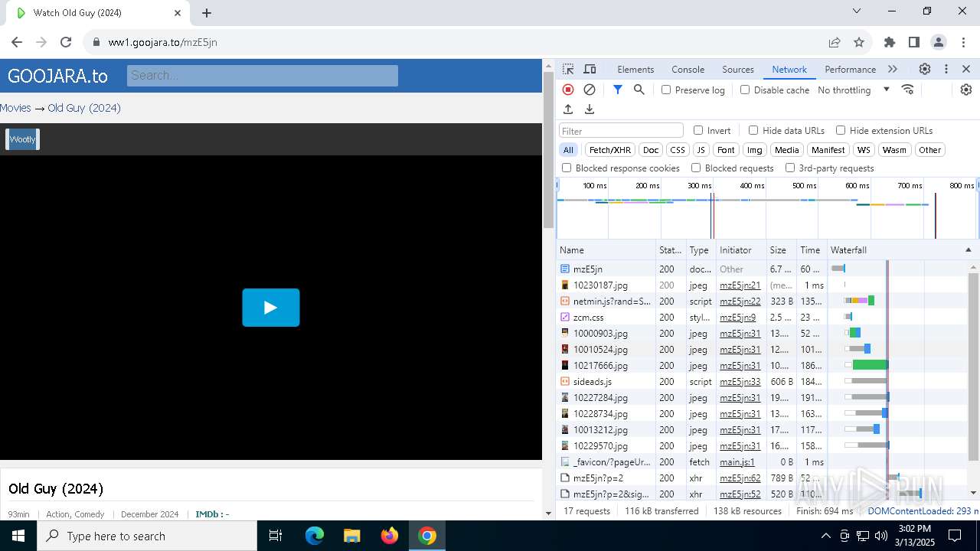Stop recording the network log

(568, 90)
